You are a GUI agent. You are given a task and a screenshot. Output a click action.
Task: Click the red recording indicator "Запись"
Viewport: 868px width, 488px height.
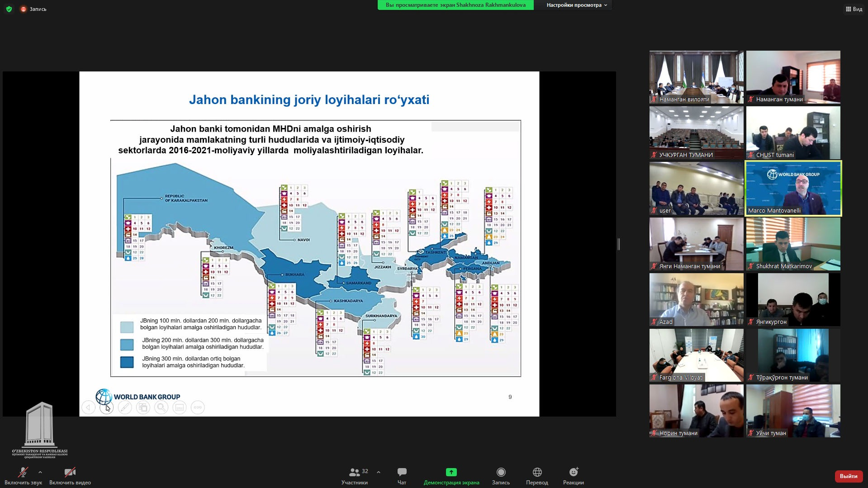(x=33, y=9)
